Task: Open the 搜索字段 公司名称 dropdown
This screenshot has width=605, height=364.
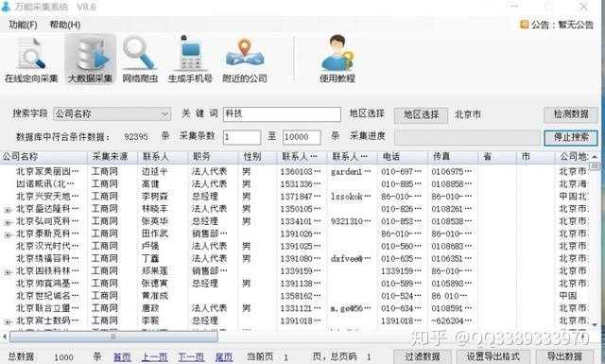Action: click(x=112, y=113)
